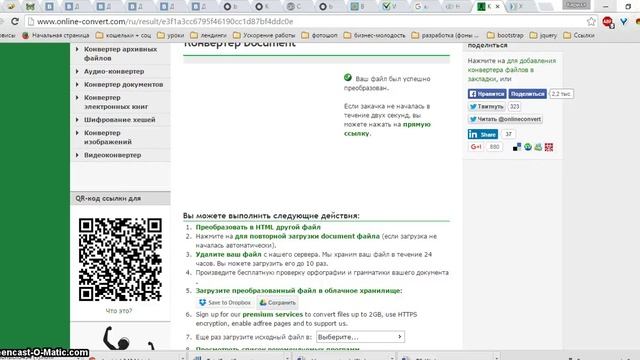Follow Читать @onlineconvert on Twitter
The image size is (640, 360).
pyautogui.click(x=505, y=119)
